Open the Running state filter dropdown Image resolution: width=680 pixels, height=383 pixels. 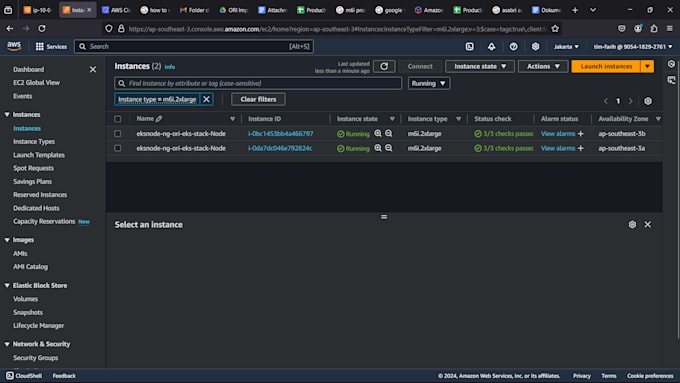pos(428,83)
